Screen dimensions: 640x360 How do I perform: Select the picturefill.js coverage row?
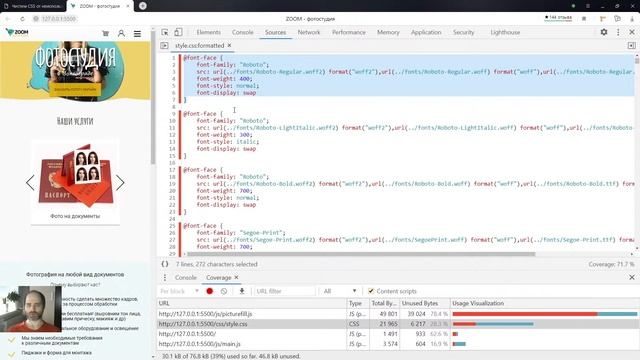pos(398,314)
